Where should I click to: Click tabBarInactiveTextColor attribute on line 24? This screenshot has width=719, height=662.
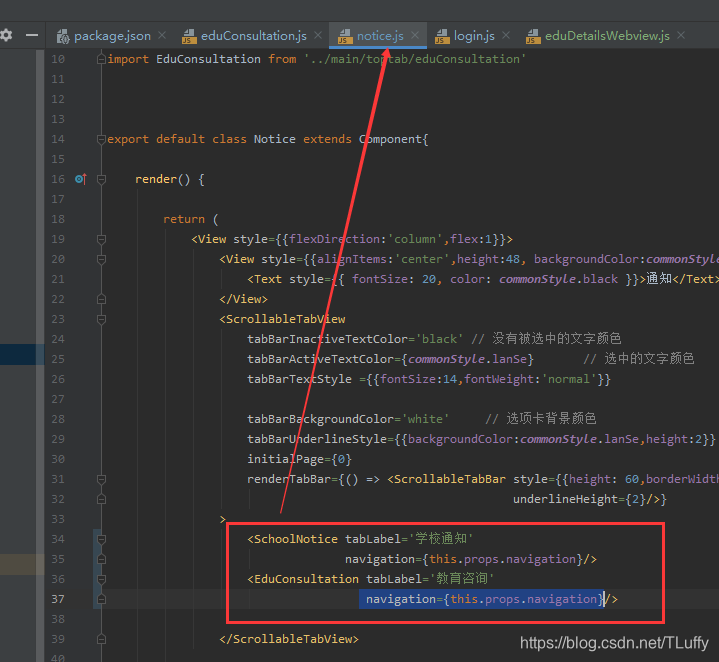[327, 339]
